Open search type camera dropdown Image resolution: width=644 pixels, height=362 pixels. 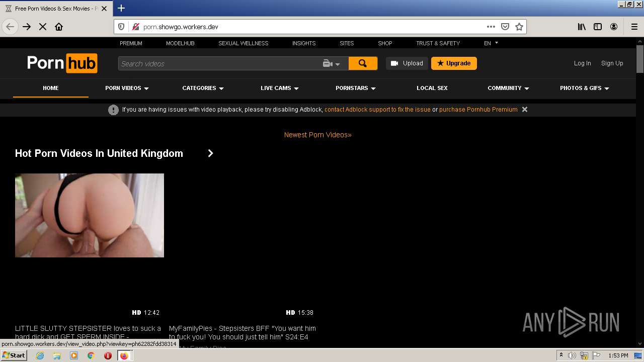coord(332,63)
